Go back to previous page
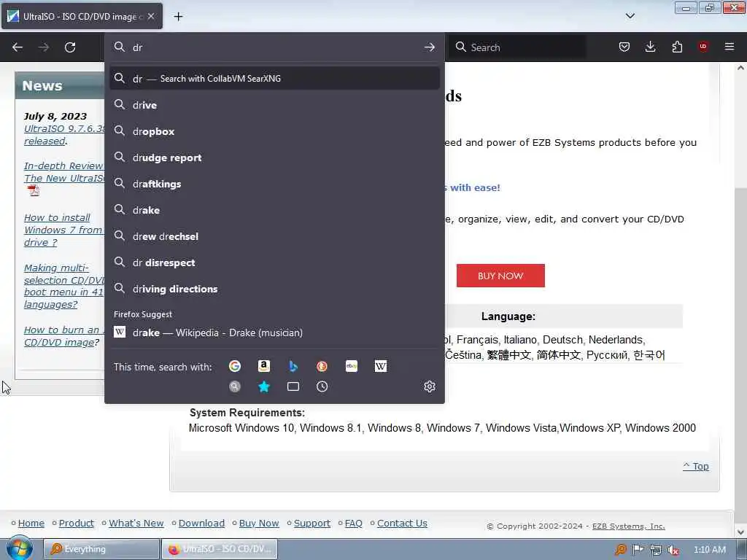This screenshot has height=560, width=747. (18, 47)
